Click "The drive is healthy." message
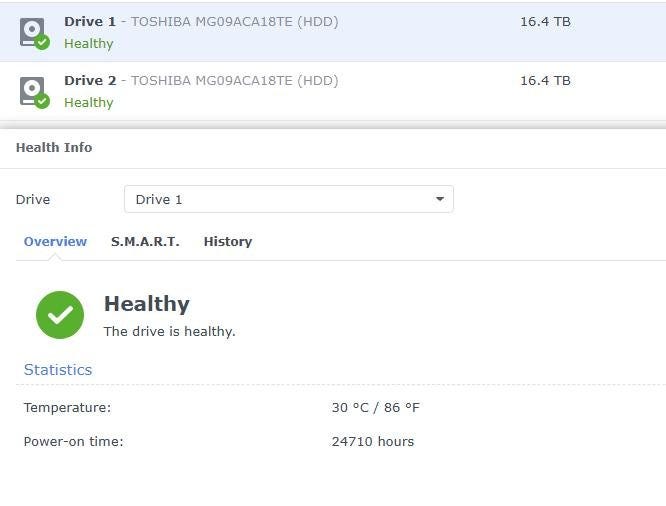 tap(169, 331)
